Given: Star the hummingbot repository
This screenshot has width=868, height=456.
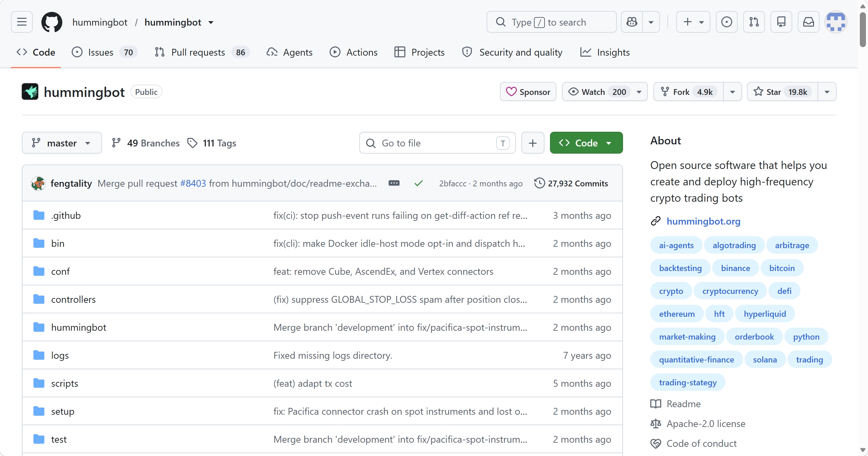Looking at the screenshot, I should (782, 92).
